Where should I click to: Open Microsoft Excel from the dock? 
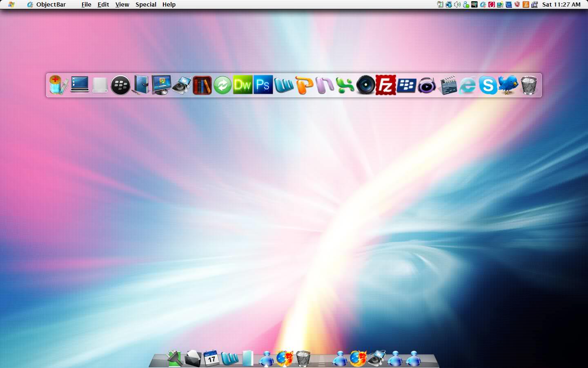[345, 85]
